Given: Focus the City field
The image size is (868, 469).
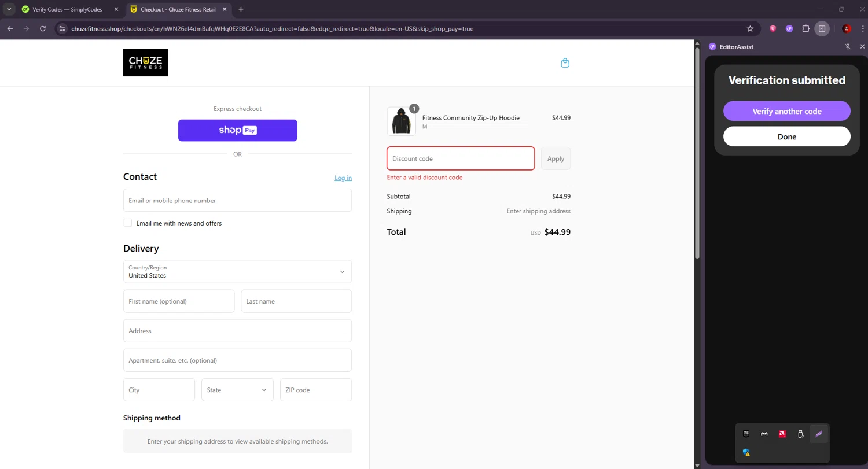Looking at the screenshot, I should tap(159, 390).
